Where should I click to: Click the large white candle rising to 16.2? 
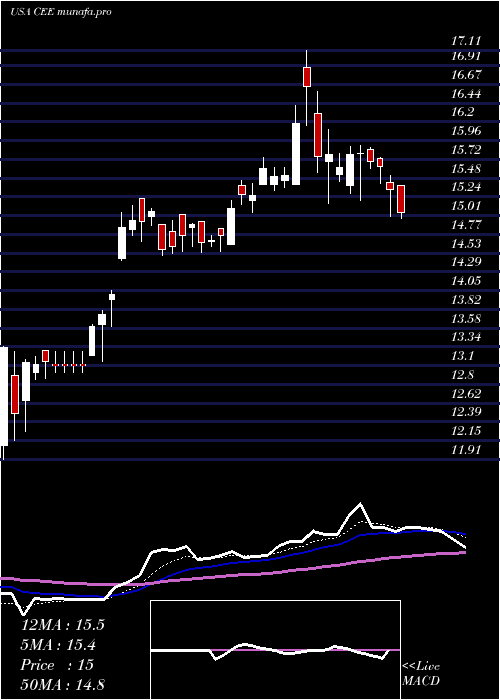tap(296, 154)
